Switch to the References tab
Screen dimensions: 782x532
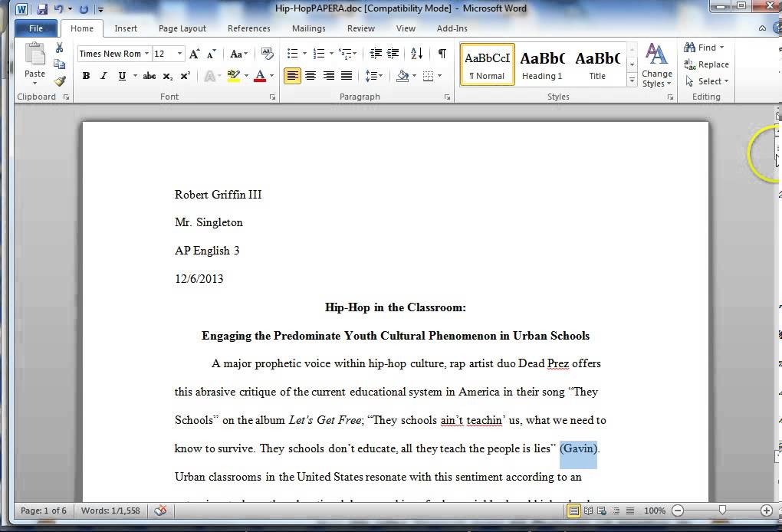tap(249, 28)
